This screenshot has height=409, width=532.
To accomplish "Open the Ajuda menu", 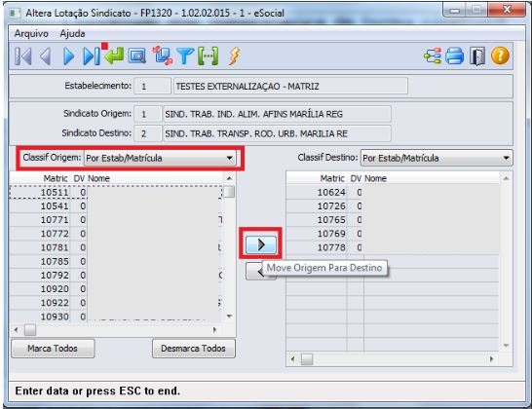I will pyautogui.click(x=72, y=33).
